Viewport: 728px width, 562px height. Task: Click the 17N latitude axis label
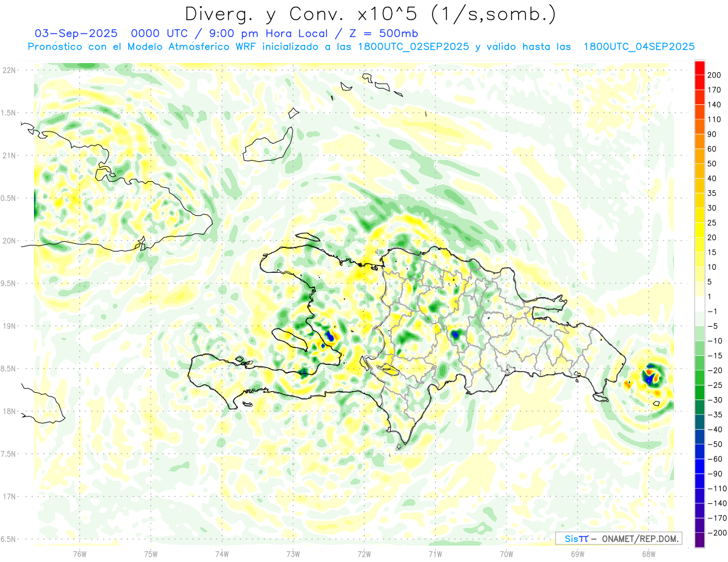point(9,497)
